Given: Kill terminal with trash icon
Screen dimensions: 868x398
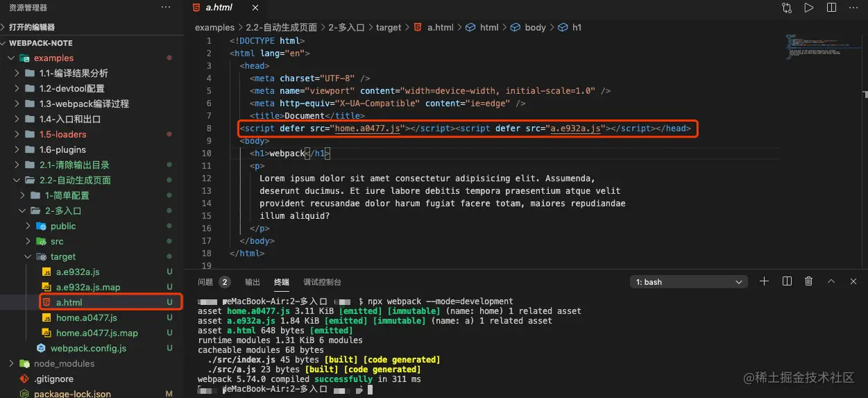Looking at the screenshot, I should (x=808, y=281).
